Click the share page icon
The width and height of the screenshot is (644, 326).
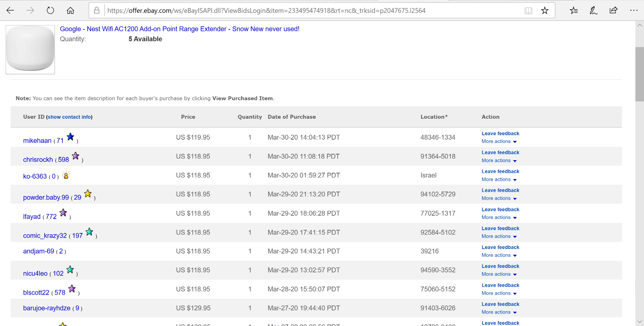pos(613,10)
